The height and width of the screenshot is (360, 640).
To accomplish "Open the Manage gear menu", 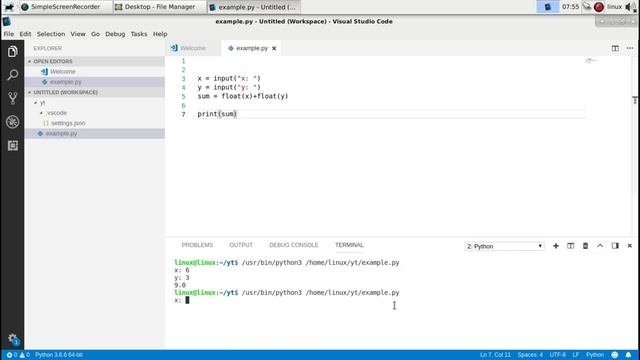I will pos(12,338).
